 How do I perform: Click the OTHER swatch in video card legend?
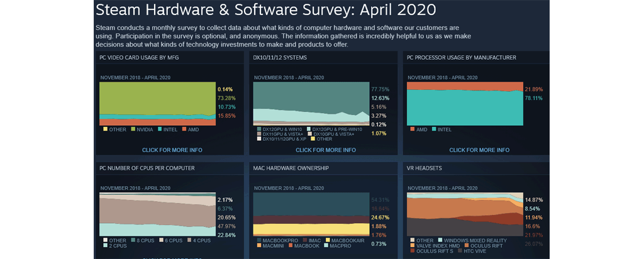(x=105, y=129)
